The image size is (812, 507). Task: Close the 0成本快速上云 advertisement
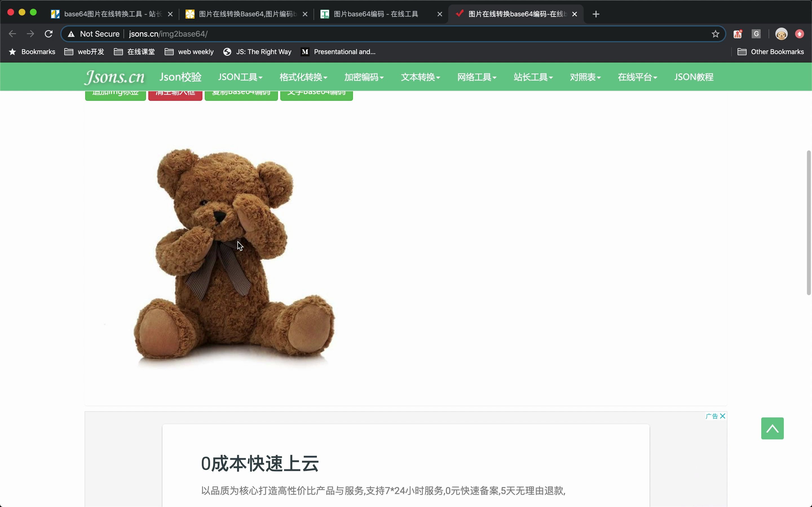[x=722, y=416]
